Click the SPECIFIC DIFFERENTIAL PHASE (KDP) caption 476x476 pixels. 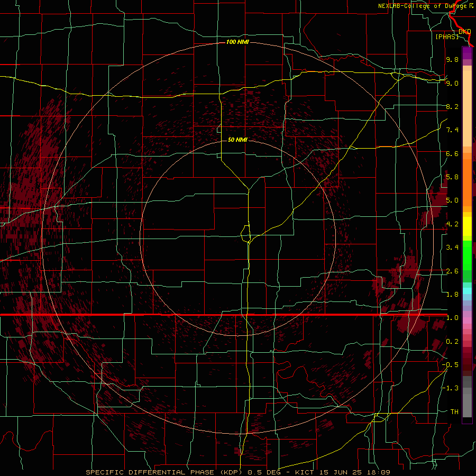[x=166, y=472]
